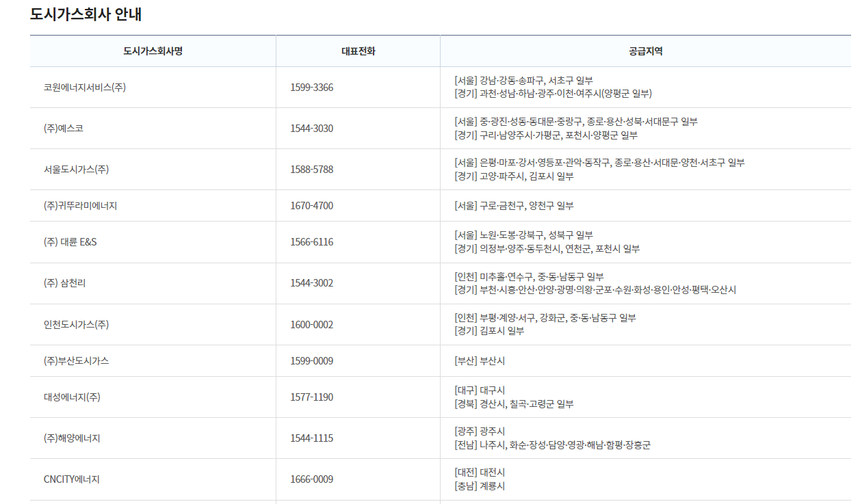Select phone number 1666-0009
Image resolution: width=860 pixels, height=504 pixels.
point(312,479)
